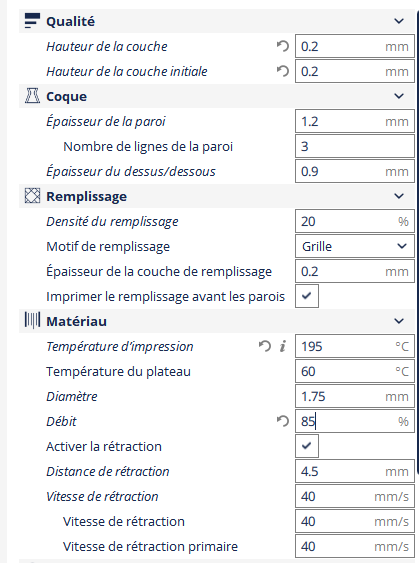Viewport: 419px width, 563px height.
Task: Reset the Débit value with revert arrow
Action: point(283,421)
